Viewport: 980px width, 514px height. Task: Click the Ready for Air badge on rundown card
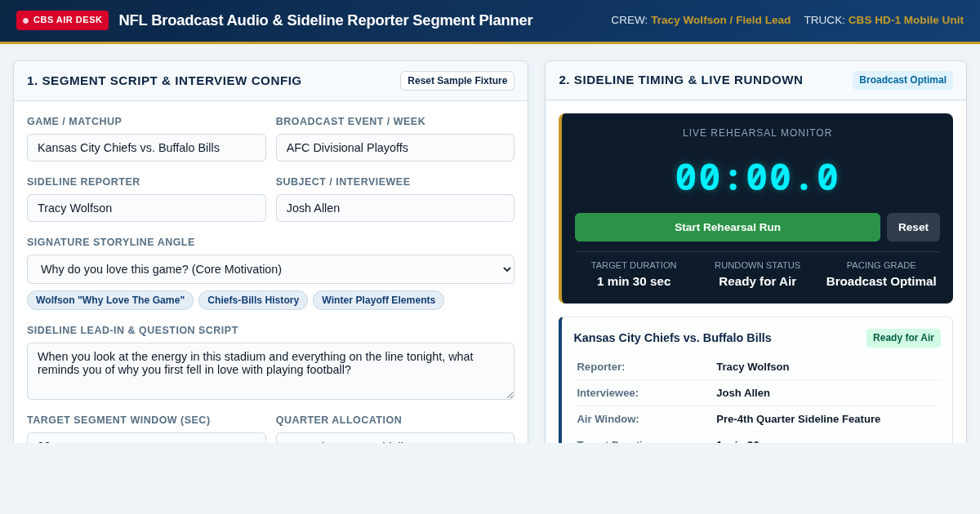[x=903, y=338]
